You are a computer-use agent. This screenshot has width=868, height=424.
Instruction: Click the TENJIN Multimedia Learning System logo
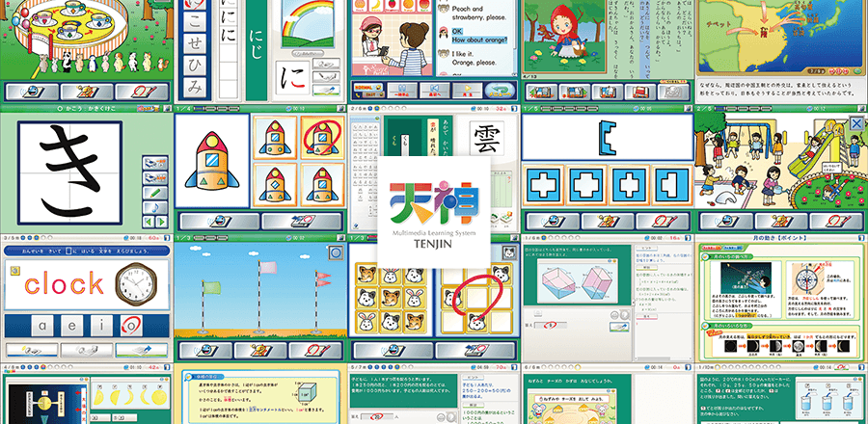(x=434, y=212)
